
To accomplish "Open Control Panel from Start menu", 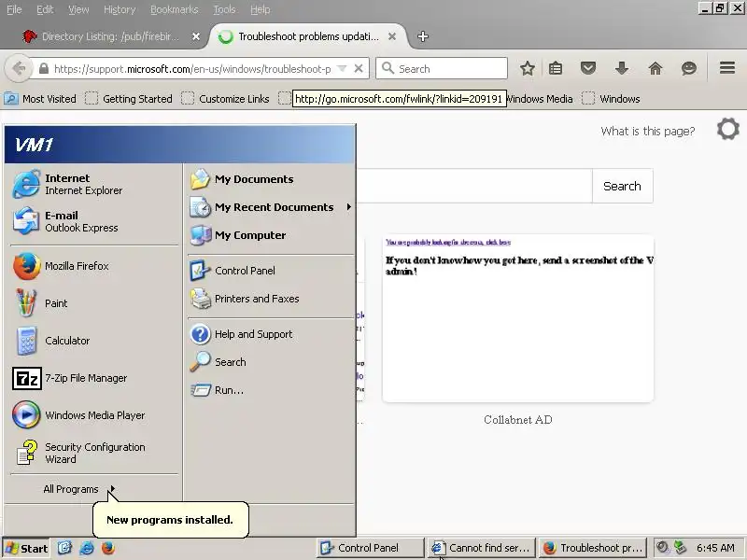I will point(271,271).
